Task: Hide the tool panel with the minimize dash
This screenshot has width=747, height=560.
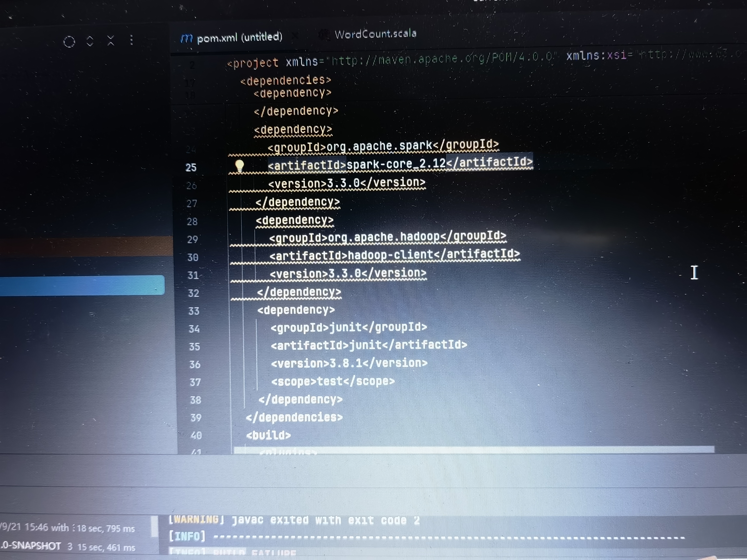Action: (153, 39)
